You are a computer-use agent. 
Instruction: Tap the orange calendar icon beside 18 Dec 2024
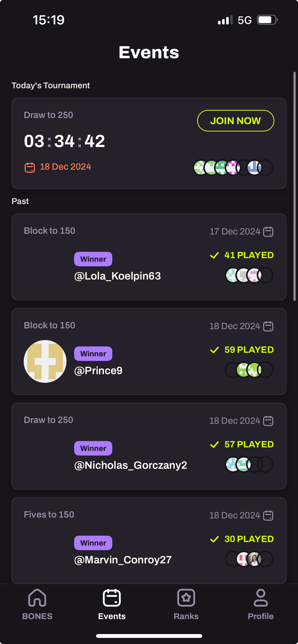(30, 167)
